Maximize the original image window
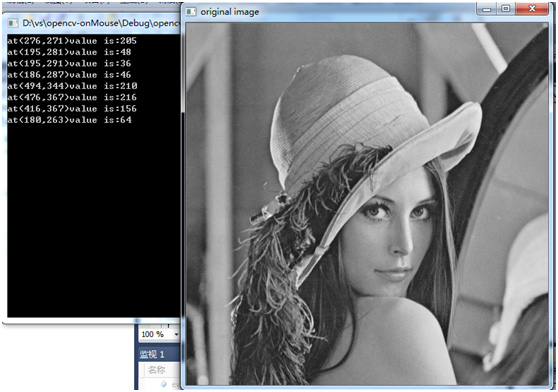Viewport: 558px width, 392px height. 506,9
